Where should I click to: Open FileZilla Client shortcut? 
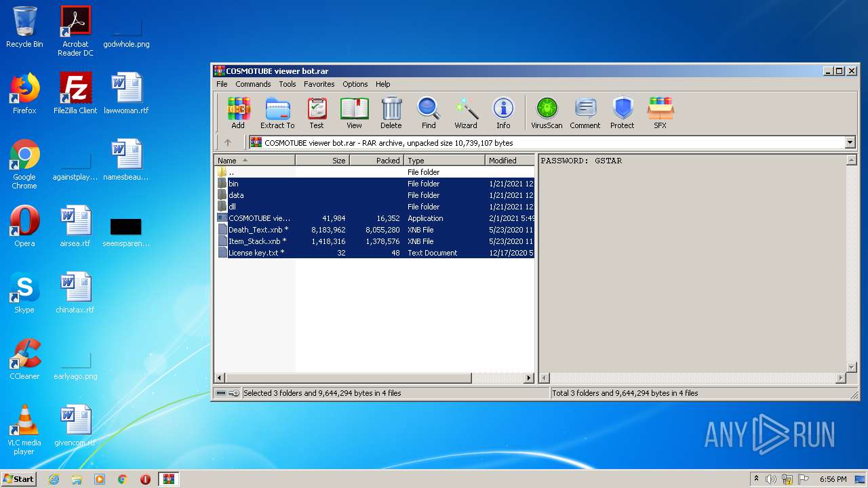point(75,94)
